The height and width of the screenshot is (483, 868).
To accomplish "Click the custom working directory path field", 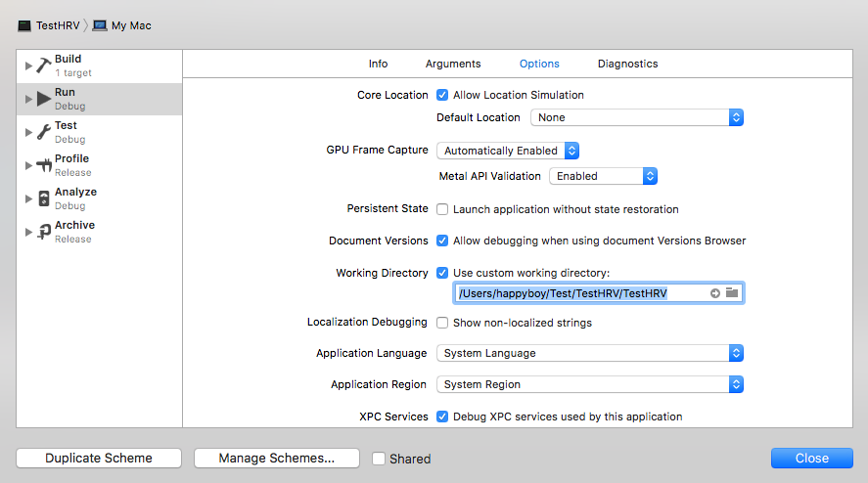I will pos(577,293).
